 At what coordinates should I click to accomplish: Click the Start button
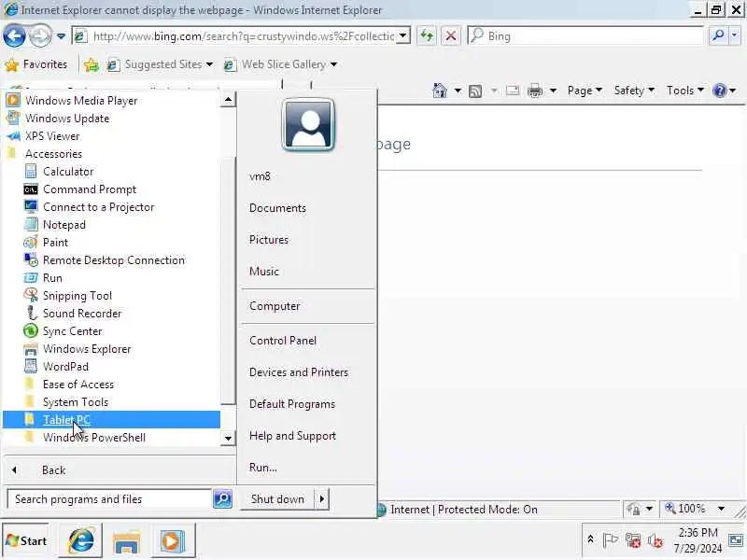point(26,540)
